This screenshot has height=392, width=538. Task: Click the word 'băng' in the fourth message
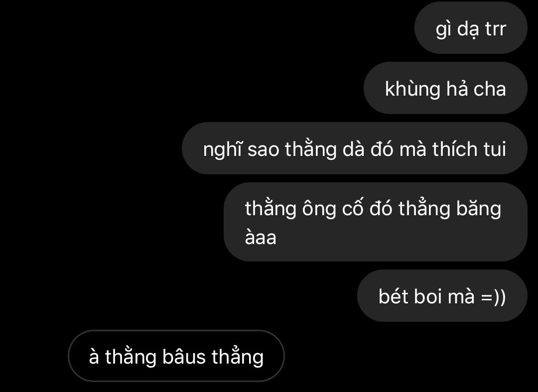coord(479,209)
